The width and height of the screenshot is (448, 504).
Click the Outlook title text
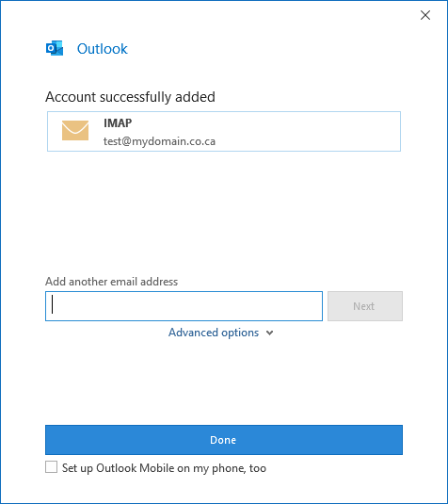tap(103, 49)
